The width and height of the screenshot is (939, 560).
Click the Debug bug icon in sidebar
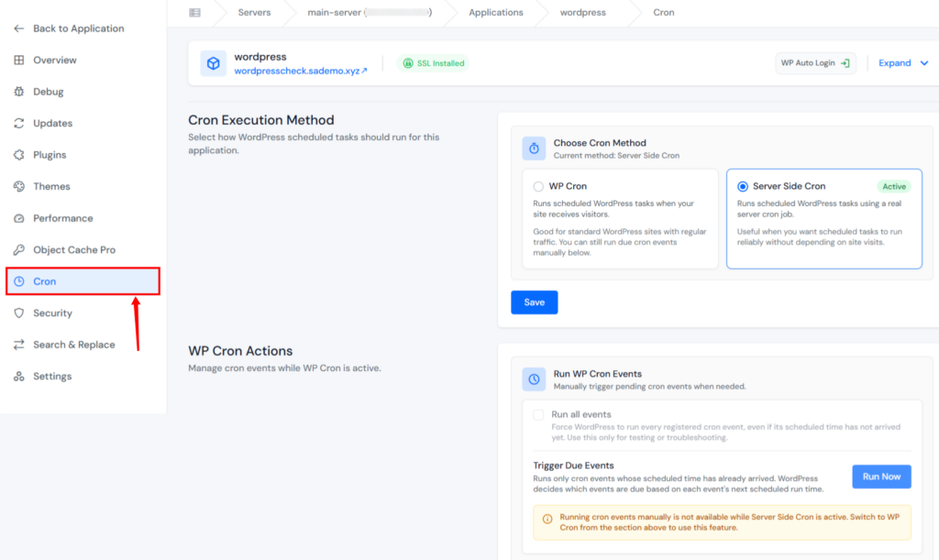19,92
